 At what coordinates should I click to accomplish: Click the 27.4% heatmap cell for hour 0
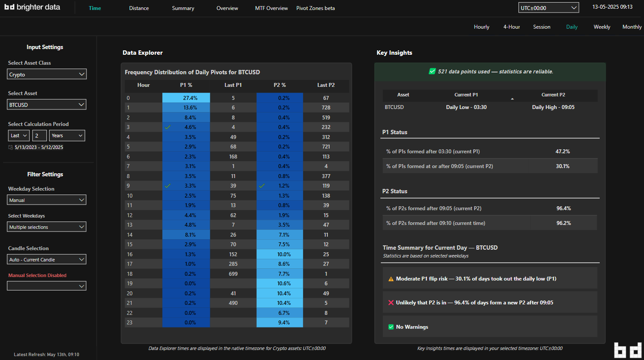click(186, 98)
